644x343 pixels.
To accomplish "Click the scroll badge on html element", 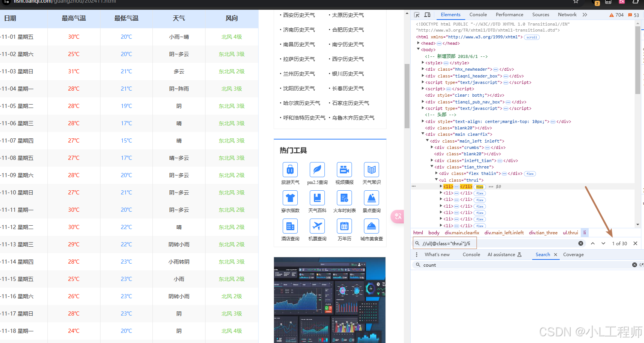I will [532, 37].
